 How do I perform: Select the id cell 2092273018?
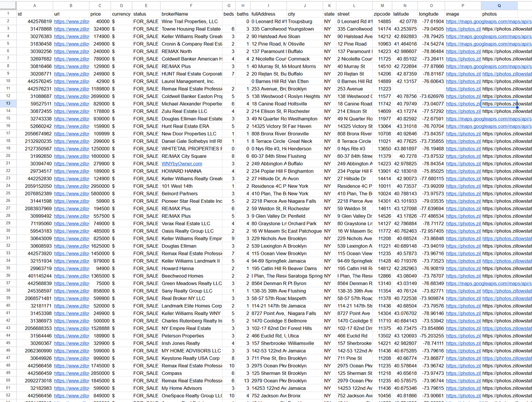(x=35, y=380)
